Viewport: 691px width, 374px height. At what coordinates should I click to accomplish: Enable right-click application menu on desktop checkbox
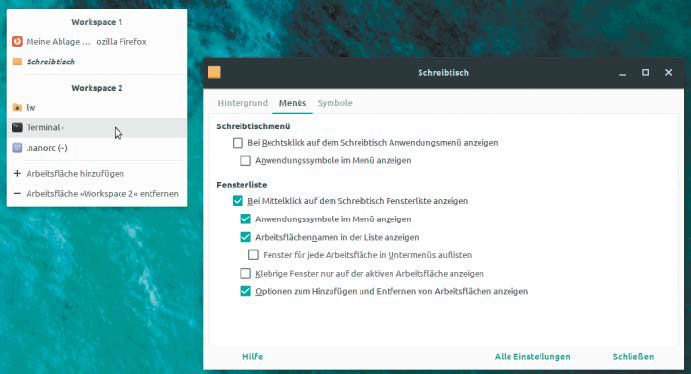pos(238,143)
